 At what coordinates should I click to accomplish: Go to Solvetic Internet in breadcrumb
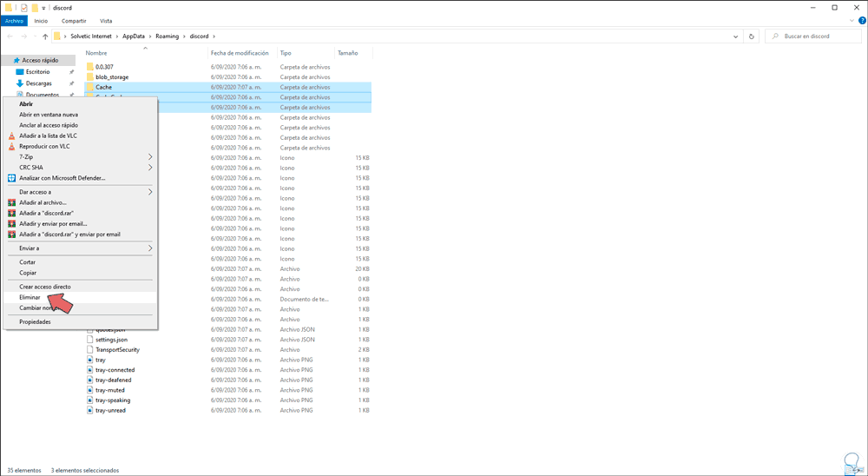tap(91, 36)
